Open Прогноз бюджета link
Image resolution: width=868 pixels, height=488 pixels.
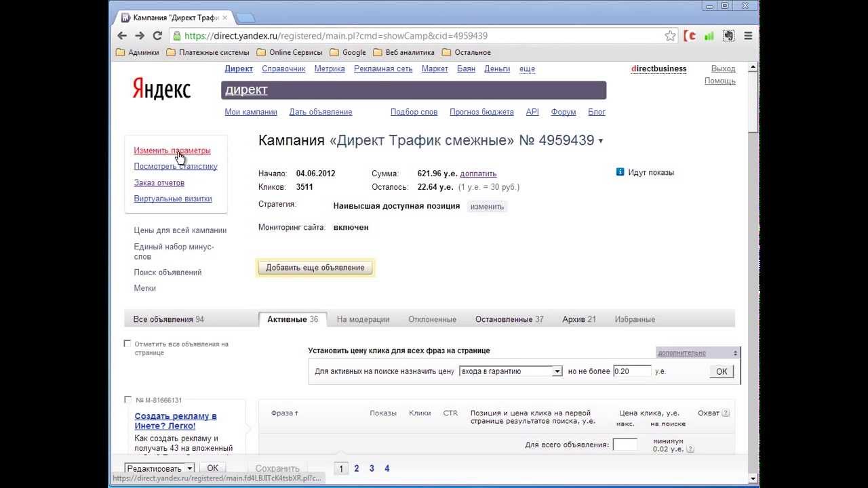pos(481,112)
